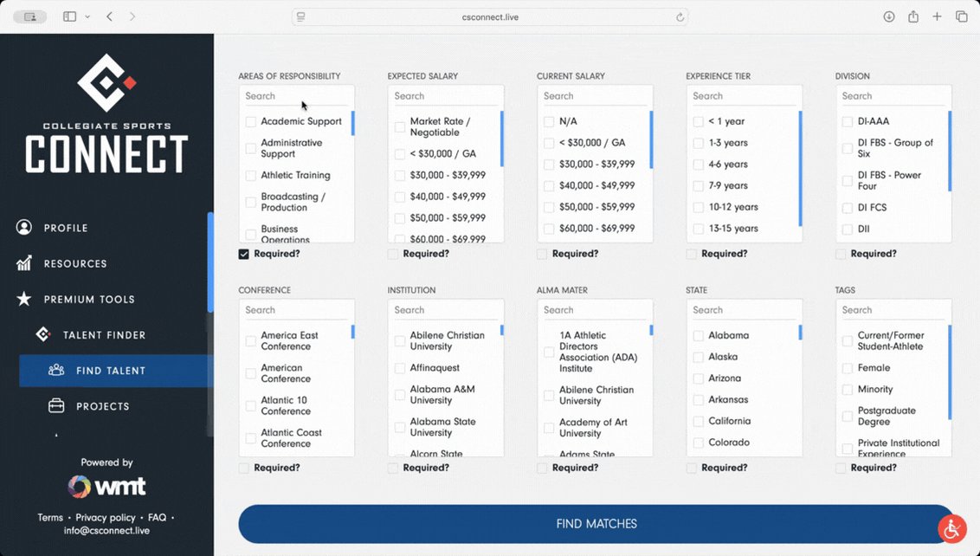Click the Expected Salary list scrollbar

pyautogui.click(x=502, y=139)
